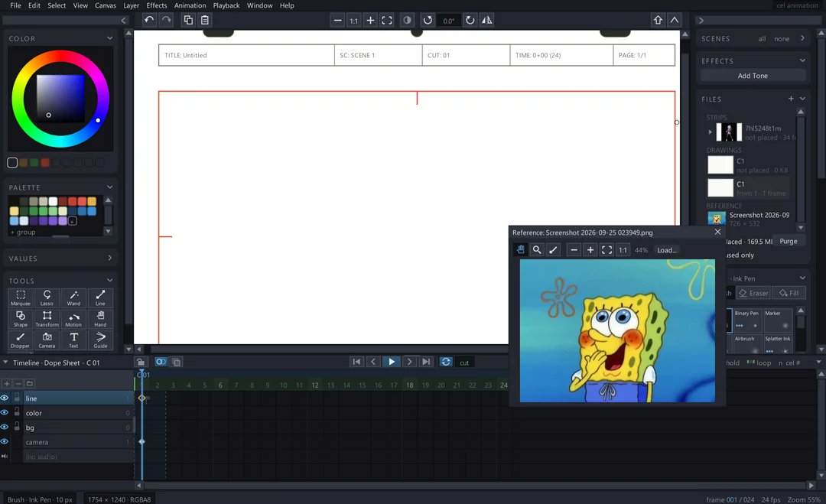
Task: Open the File menu
Action: tap(16, 5)
